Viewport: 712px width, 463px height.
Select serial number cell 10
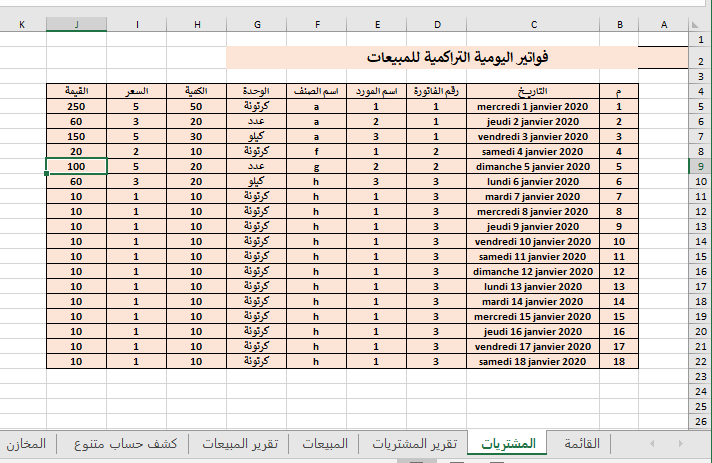click(x=619, y=241)
